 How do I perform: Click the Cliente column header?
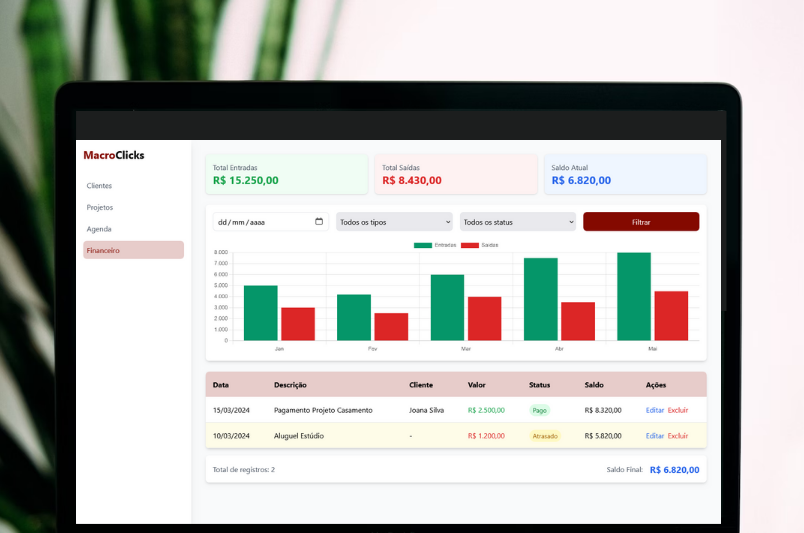421,385
